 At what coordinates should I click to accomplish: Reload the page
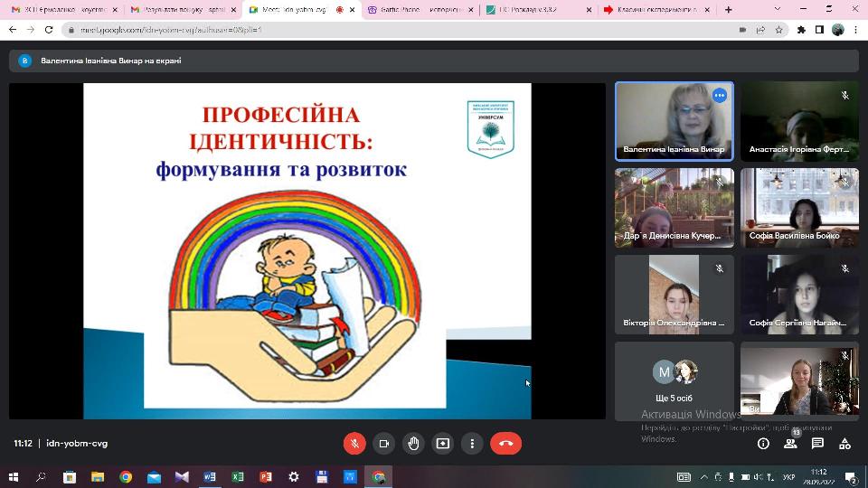tap(49, 30)
